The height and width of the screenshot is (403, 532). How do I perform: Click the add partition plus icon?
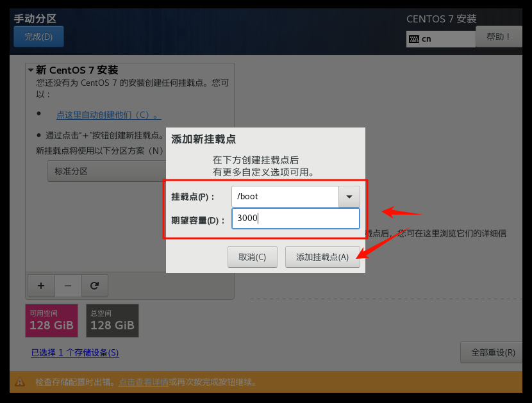[x=40, y=286]
